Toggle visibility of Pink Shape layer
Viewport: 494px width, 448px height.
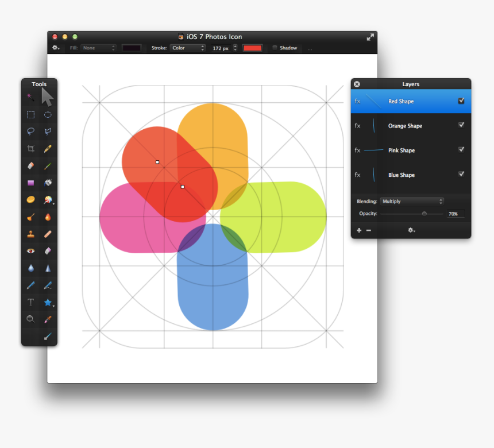point(461,150)
